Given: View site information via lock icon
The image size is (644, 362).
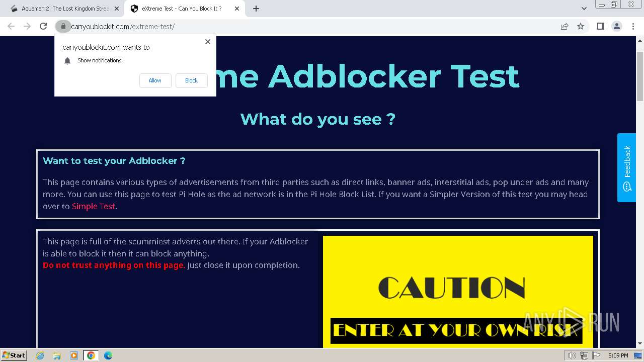Looking at the screenshot, I should click(x=63, y=26).
